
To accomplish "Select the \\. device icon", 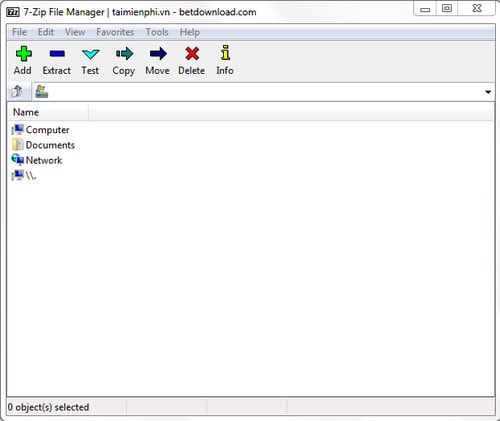I will 17,175.
